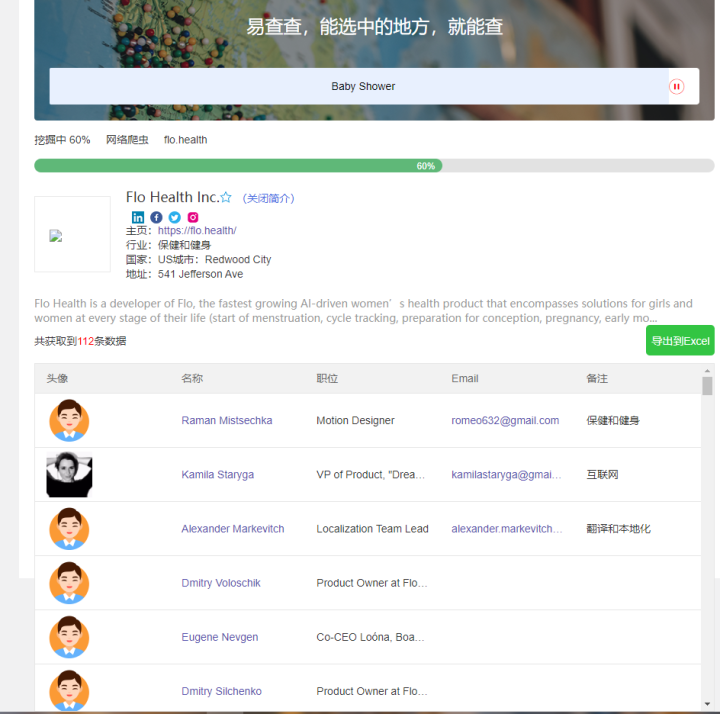Click the 挖掘中 60% status text
720x714 pixels.
[62, 140]
